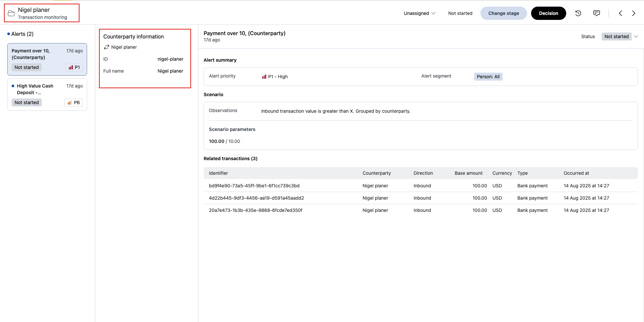Screen dimensions: 644x322
Task: Click the Change stage button
Action: [x=503, y=13]
